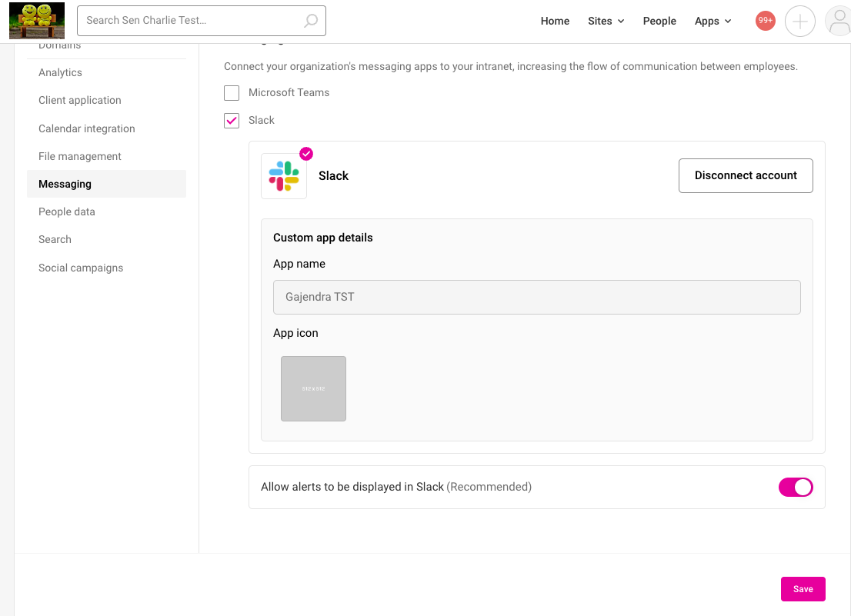The image size is (851, 616).
Task: Click the search magnifier icon
Action: (x=310, y=21)
